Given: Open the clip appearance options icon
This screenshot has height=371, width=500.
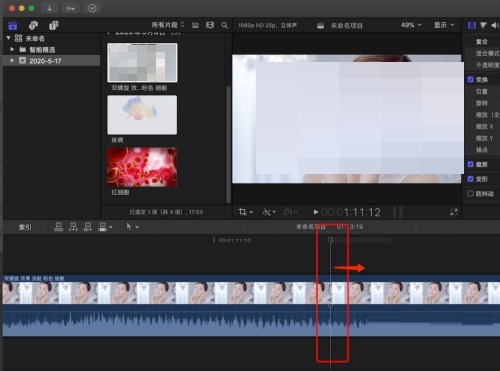Looking at the screenshot, I should coord(196,25).
